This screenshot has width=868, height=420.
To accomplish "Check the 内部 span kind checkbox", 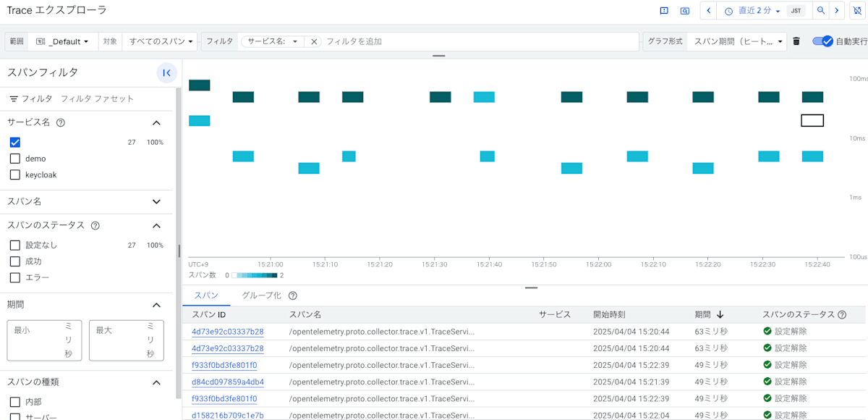I will 15,402.
